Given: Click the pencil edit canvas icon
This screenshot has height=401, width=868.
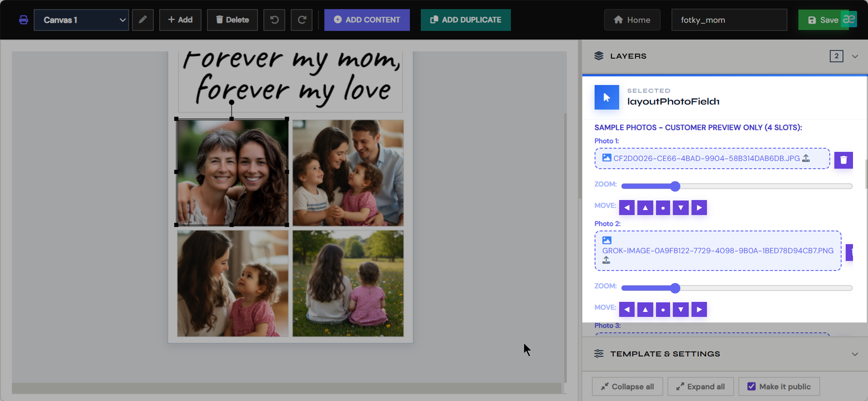Looking at the screenshot, I should tap(143, 20).
